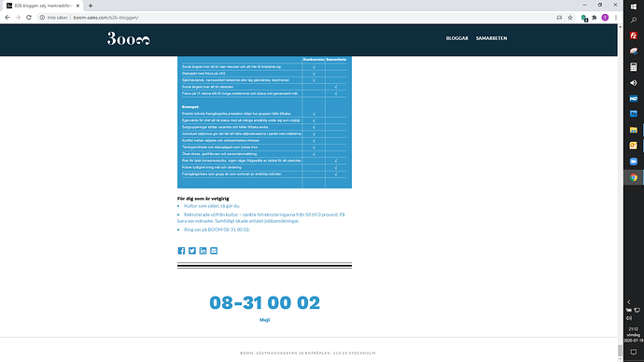This screenshot has width=644, height=362.
Task: Open the 'Ring oss på BOOM' link
Action: [x=217, y=230]
